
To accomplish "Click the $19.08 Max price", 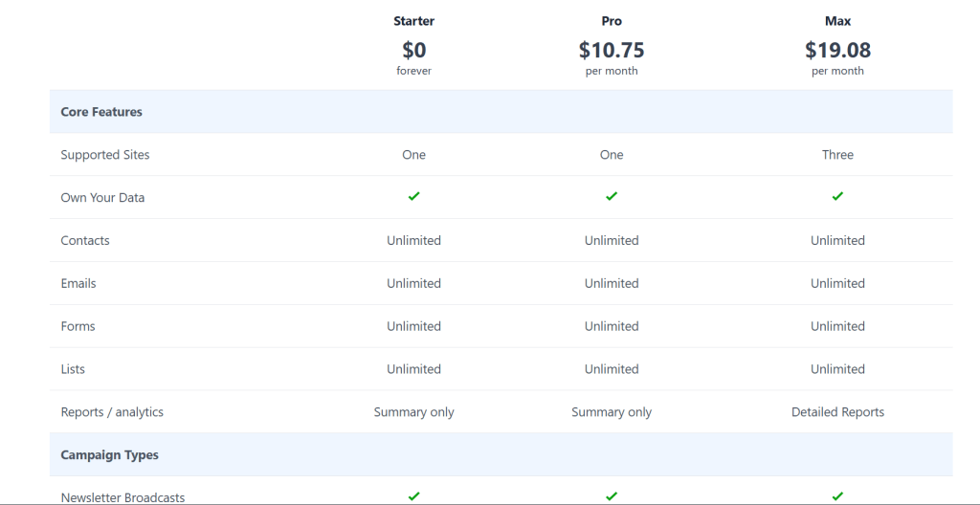I will [x=837, y=49].
